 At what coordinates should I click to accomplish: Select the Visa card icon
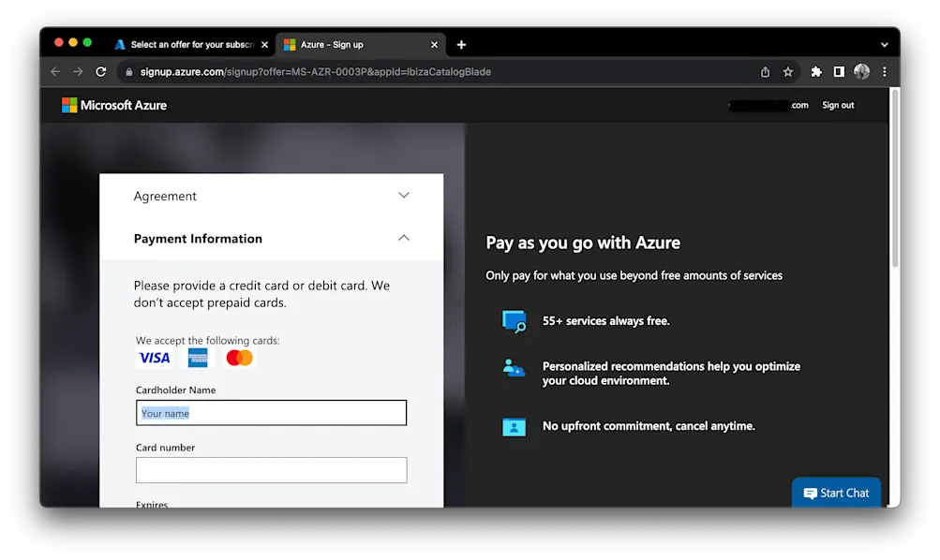(x=153, y=357)
